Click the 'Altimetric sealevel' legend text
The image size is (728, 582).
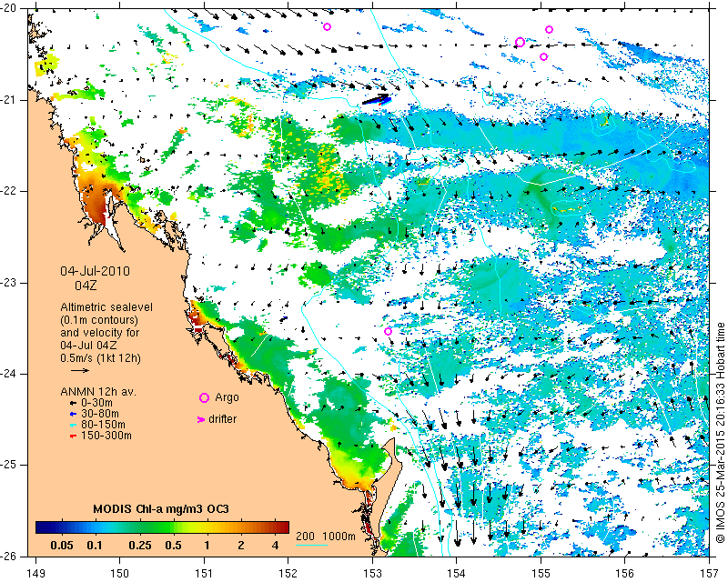pyautogui.click(x=106, y=307)
